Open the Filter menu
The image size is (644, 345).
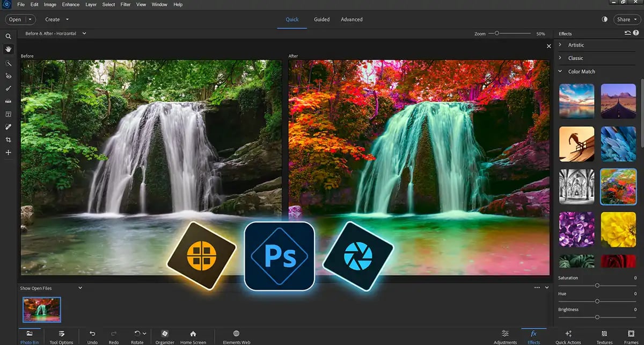tap(126, 4)
